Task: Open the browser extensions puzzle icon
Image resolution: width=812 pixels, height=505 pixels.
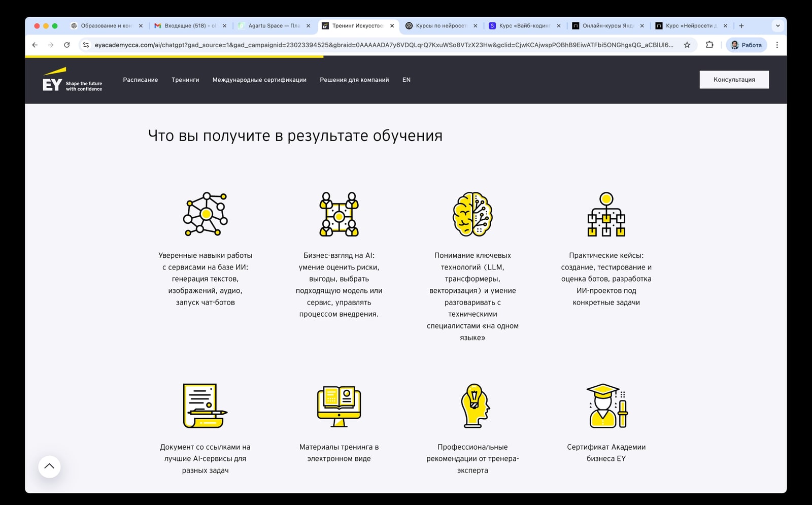Action: (x=709, y=45)
